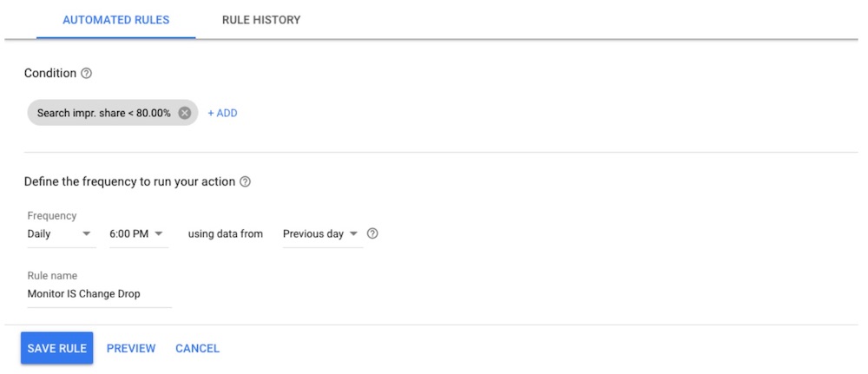Add another condition with + ADD
Viewport: 868px width, 374px height.
pos(222,113)
